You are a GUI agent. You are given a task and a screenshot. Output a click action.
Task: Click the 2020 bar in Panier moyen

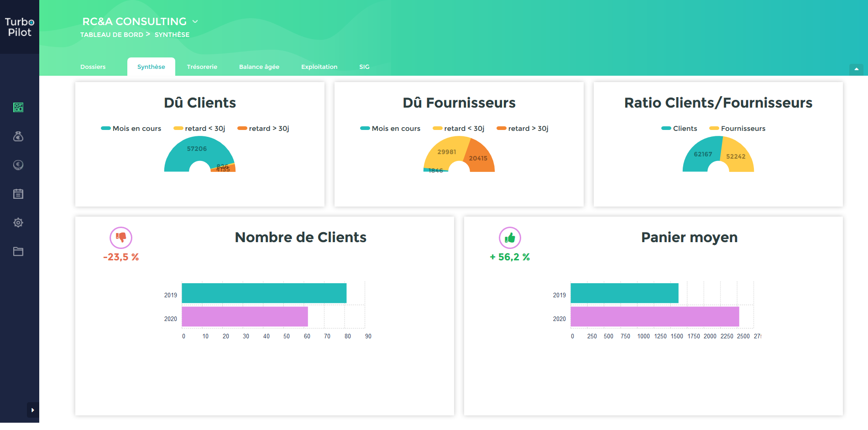point(655,316)
